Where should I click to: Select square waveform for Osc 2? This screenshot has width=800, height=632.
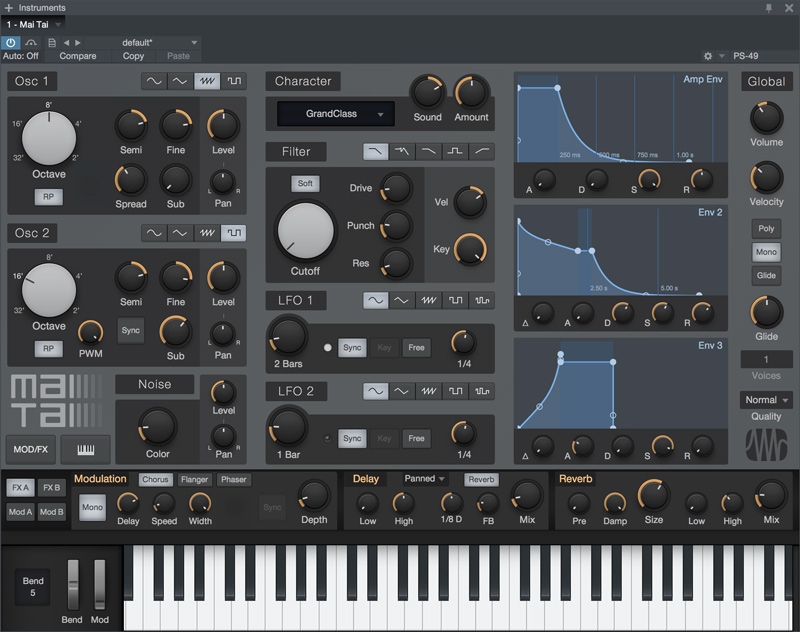click(x=234, y=233)
